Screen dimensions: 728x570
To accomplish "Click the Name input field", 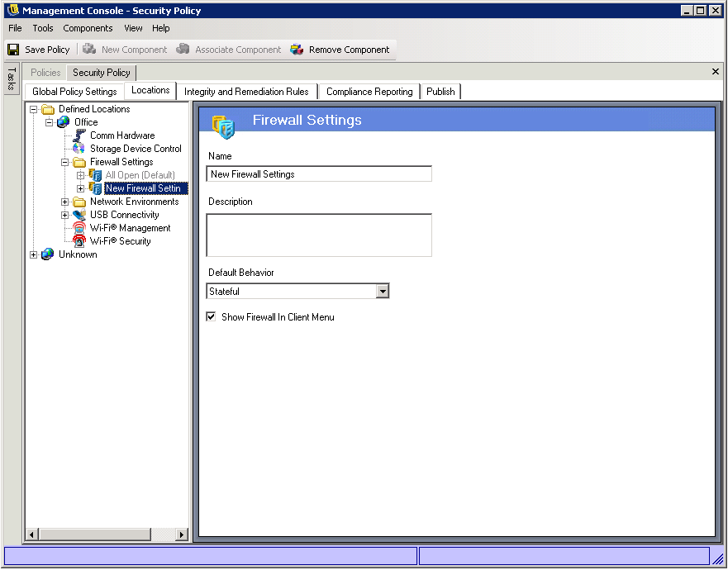I will point(319,174).
